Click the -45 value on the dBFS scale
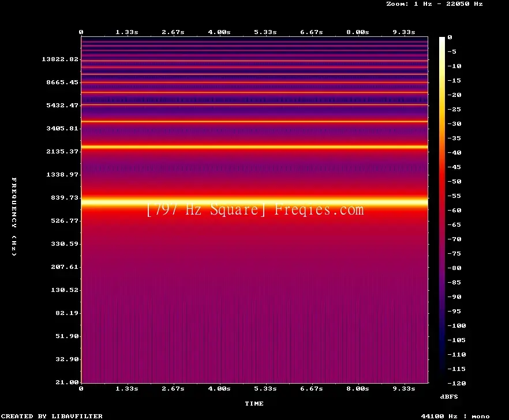This screenshot has height=420, width=509. (x=454, y=167)
